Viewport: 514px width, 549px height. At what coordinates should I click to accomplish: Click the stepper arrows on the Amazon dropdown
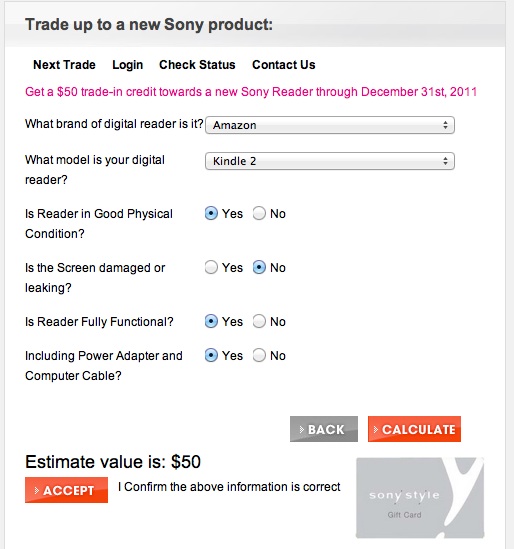445,125
